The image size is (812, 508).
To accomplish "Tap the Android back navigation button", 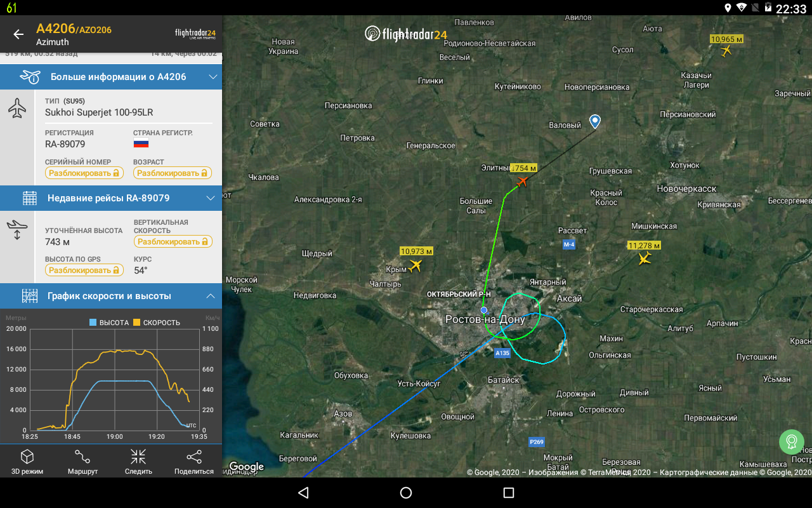I will [x=303, y=493].
